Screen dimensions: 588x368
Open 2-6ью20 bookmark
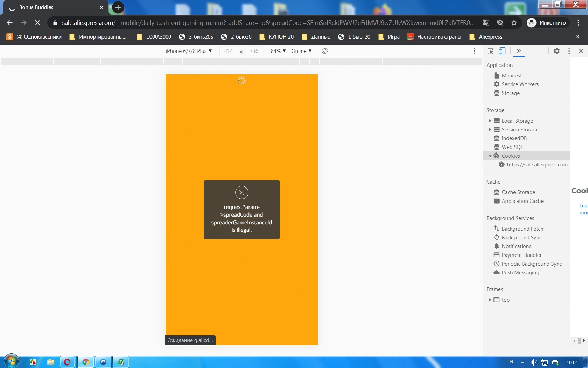click(x=236, y=37)
